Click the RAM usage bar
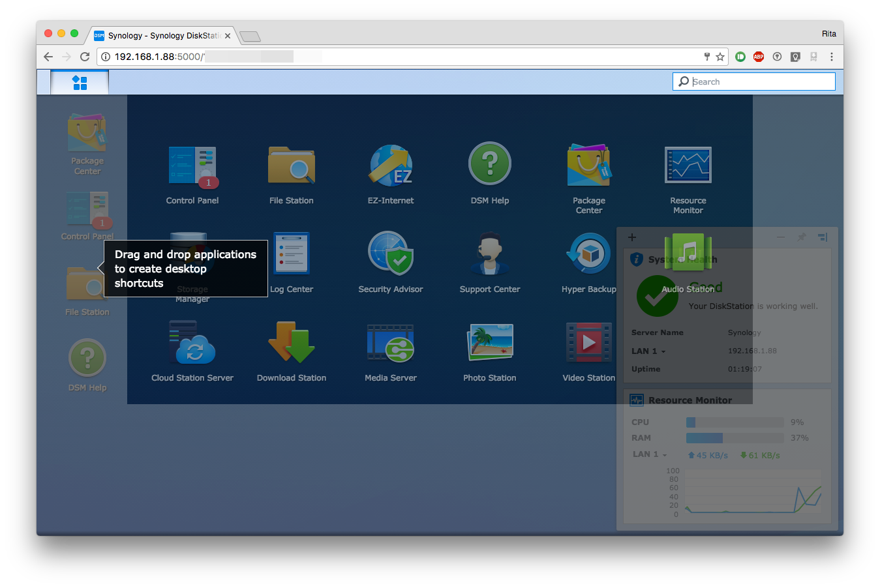The image size is (880, 588). pos(735,438)
